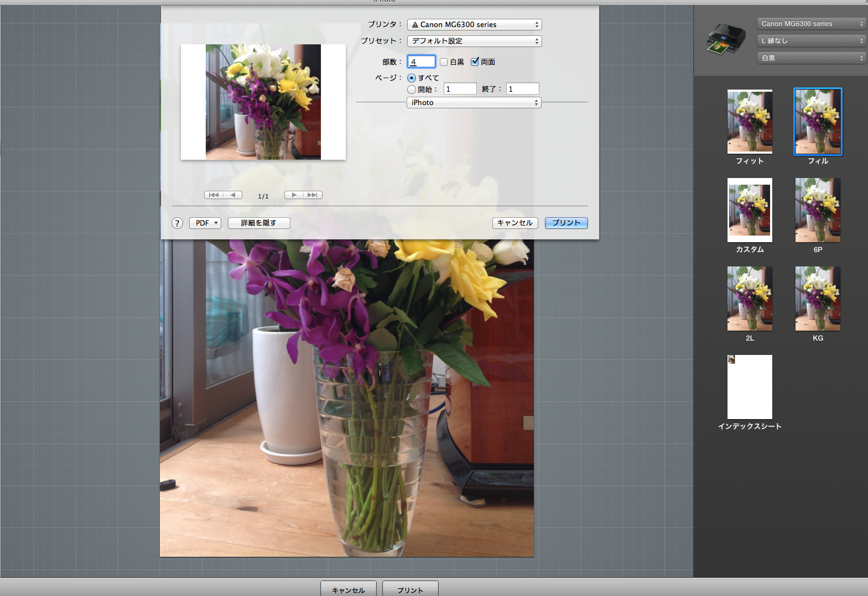Expand the iPhoto options dropdown
The image size is (868, 596).
[474, 103]
